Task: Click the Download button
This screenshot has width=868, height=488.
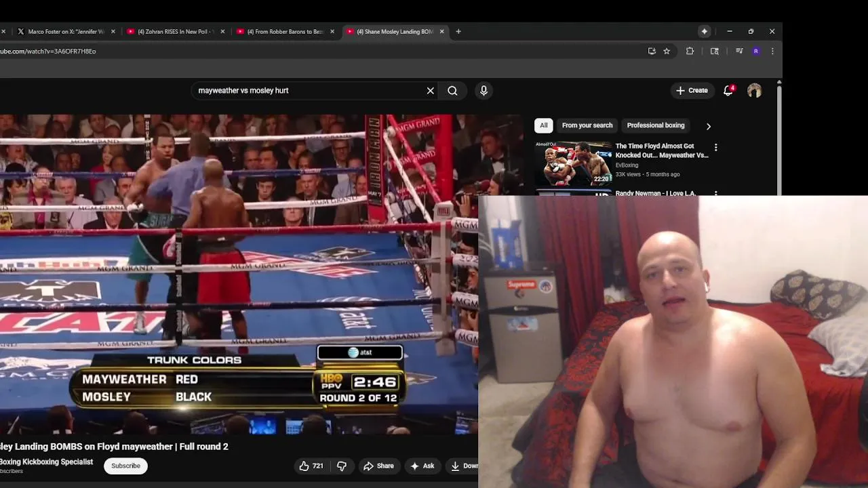Action: pyautogui.click(x=463, y=466)
